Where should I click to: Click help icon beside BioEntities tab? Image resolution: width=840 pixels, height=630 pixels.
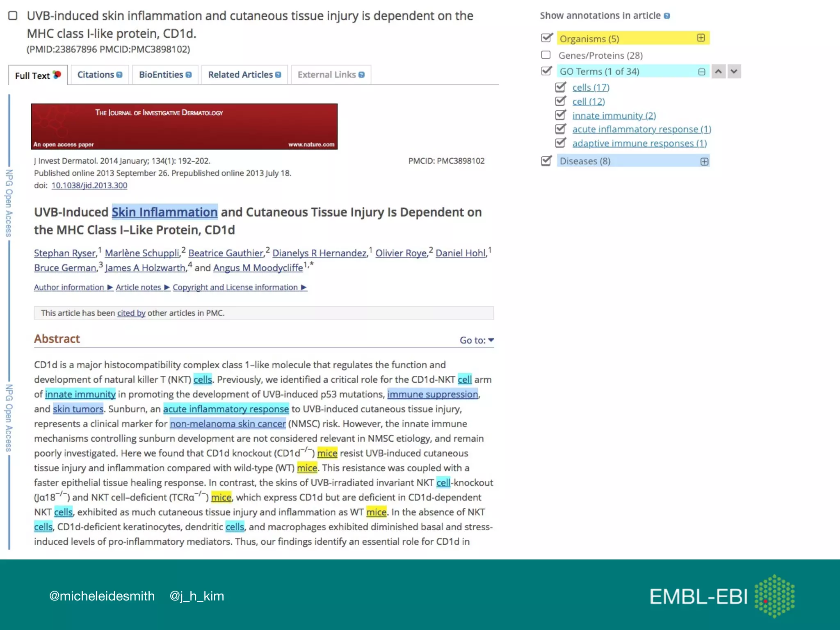pos(189,75)
